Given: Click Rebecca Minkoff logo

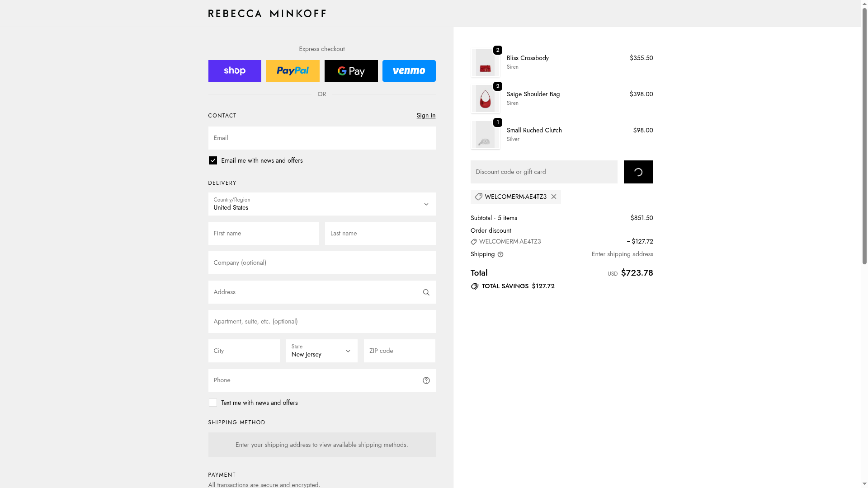Looking at the screenshot, I should [267, 14].
